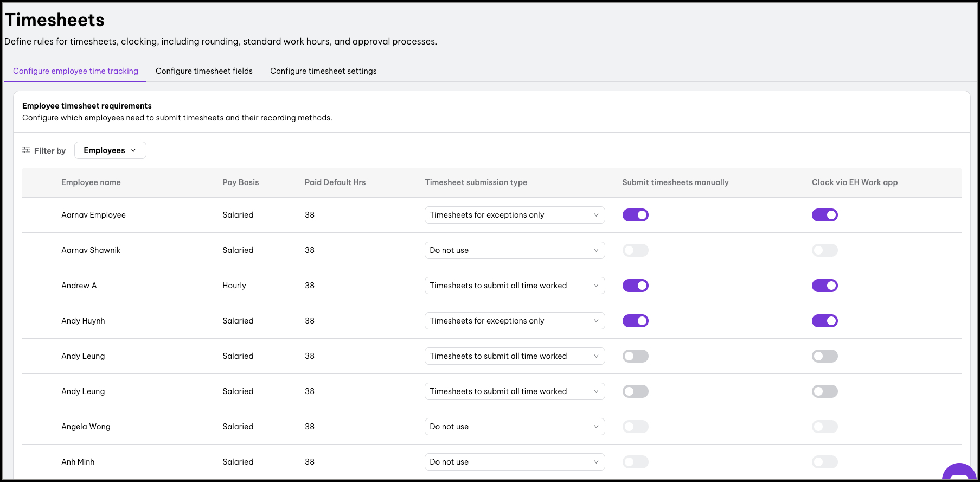The width and height of the screenshot is (980, 482).
Task: Switch to Configure timesheet settings tab
Action: point(323,71)
